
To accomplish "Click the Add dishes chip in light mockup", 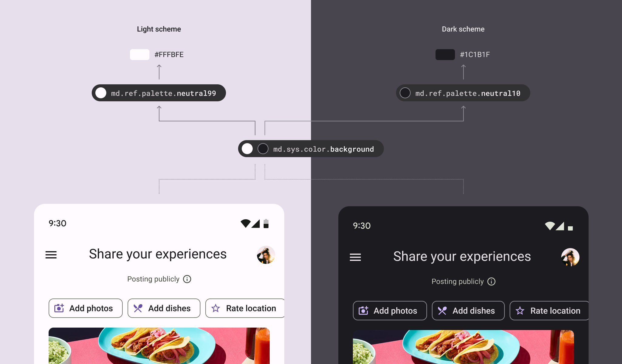I will click(164, 308).
